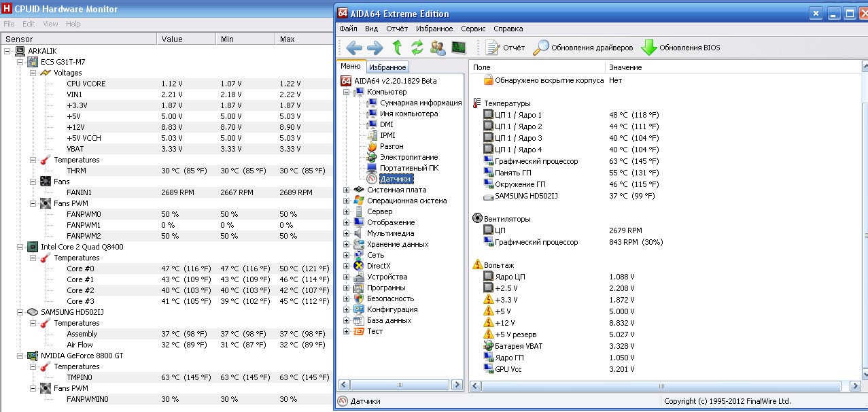Select Портативный ПК in tree
Screen dimensions: 868x412
(409, 168)
